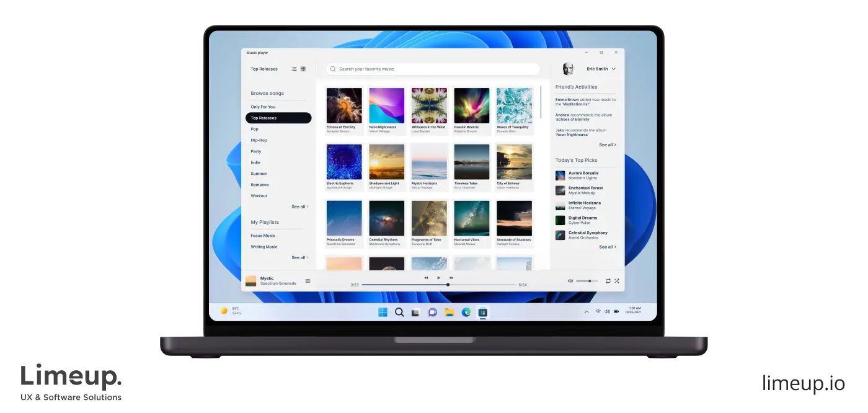Click the volume speaker icon

[570, 280]
